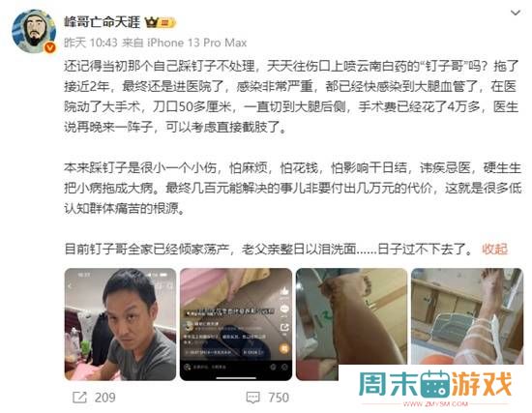
Task: Click the paragraph starting 本来踩钉子
Action: click(292, 188)
